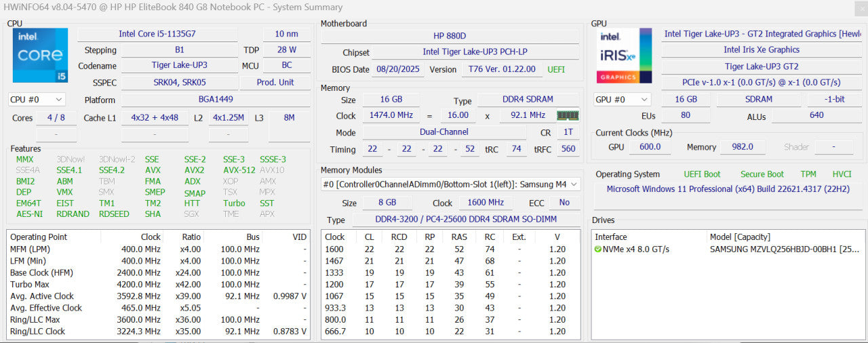Click the Prod. Unit field

click(276, 83)
